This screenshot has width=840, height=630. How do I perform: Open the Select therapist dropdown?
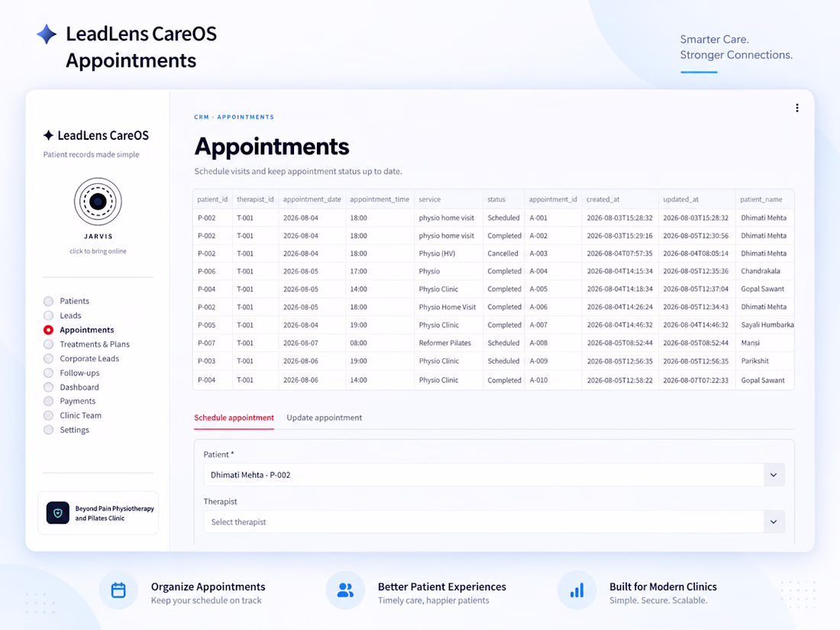pyautogui.click(x=494, y=522)
